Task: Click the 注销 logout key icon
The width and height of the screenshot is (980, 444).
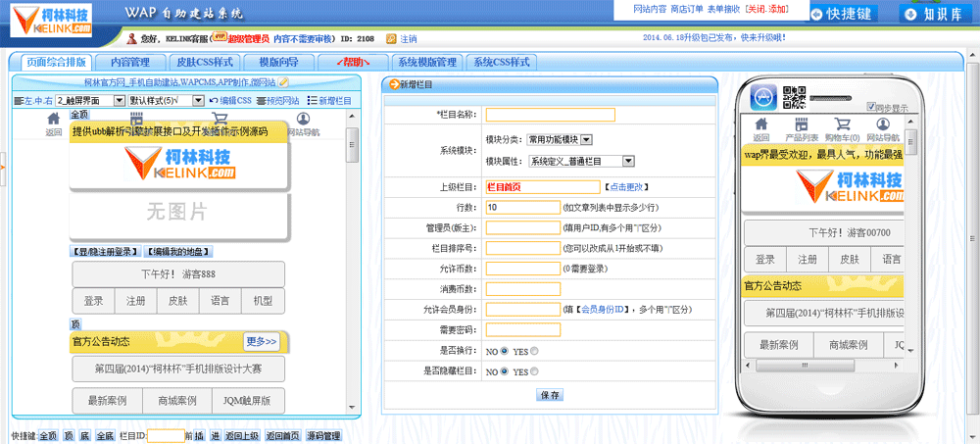Action: pos(391,39)
